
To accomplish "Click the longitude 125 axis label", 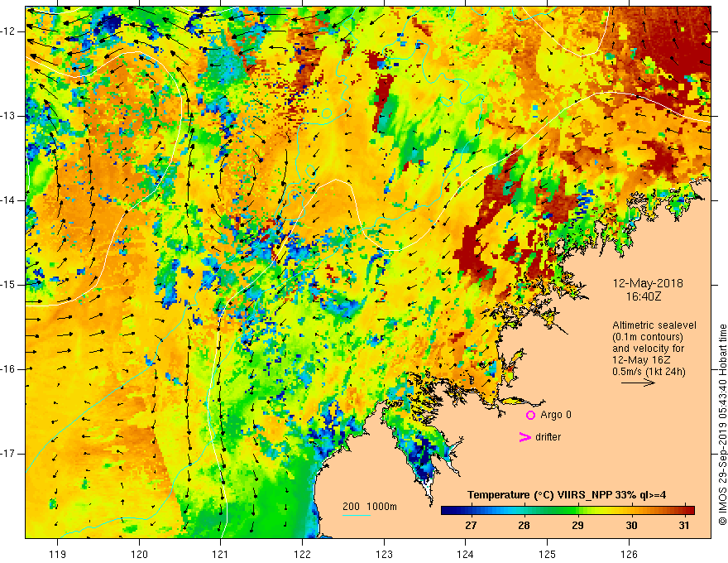I will (547, 554).
